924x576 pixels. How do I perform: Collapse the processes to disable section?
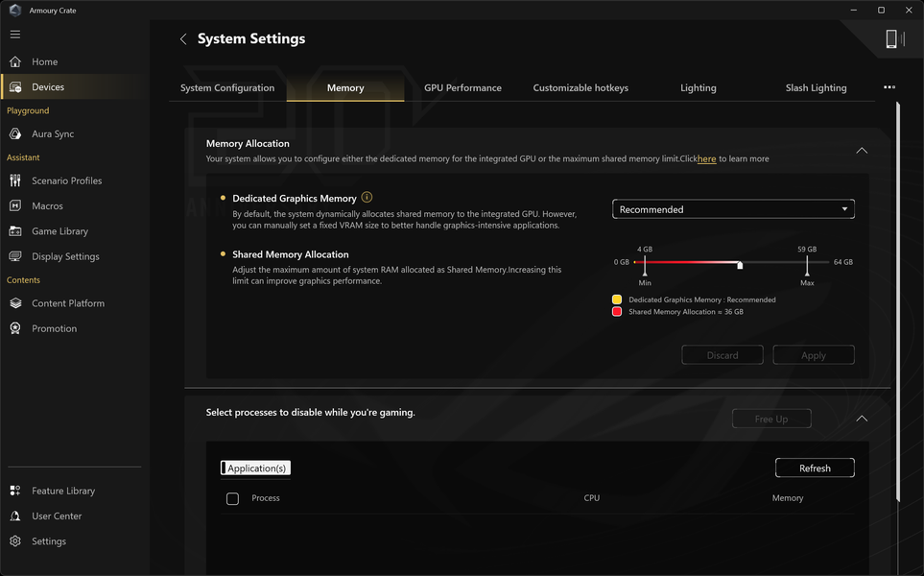[862, 419]
